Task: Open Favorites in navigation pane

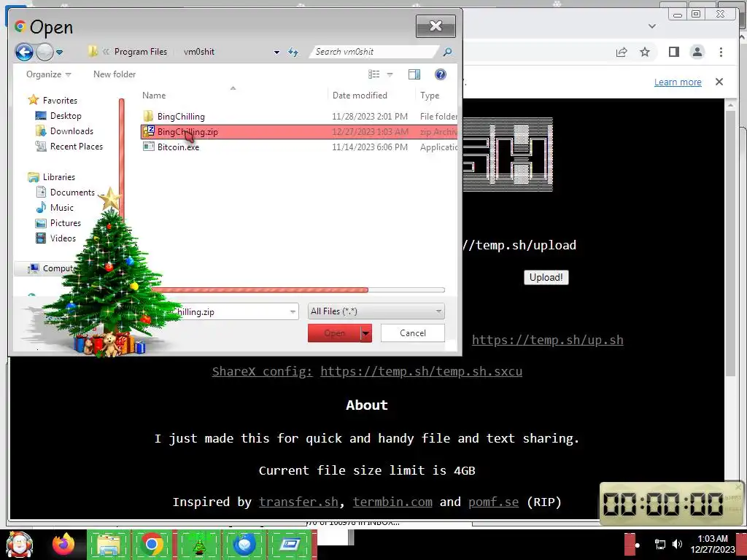Action: [60, 101]
